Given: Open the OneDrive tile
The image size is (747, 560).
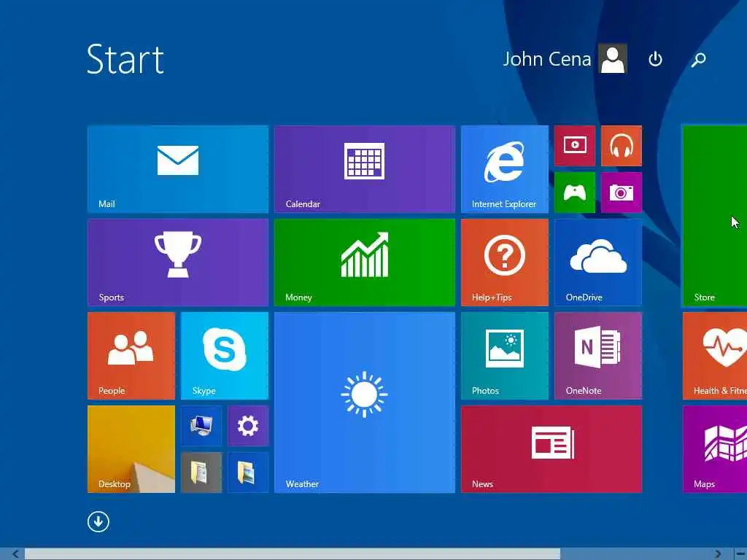Looking at the screenshot, I should pos(598,262).
